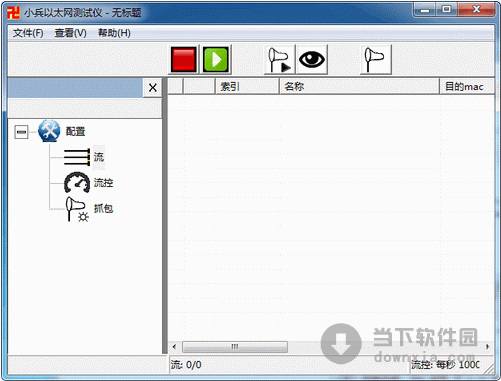The image size is (501, 381).
Task: Click the rightmost net icon in toolbar
Action: pyautogui.click(x=376, y=60)
